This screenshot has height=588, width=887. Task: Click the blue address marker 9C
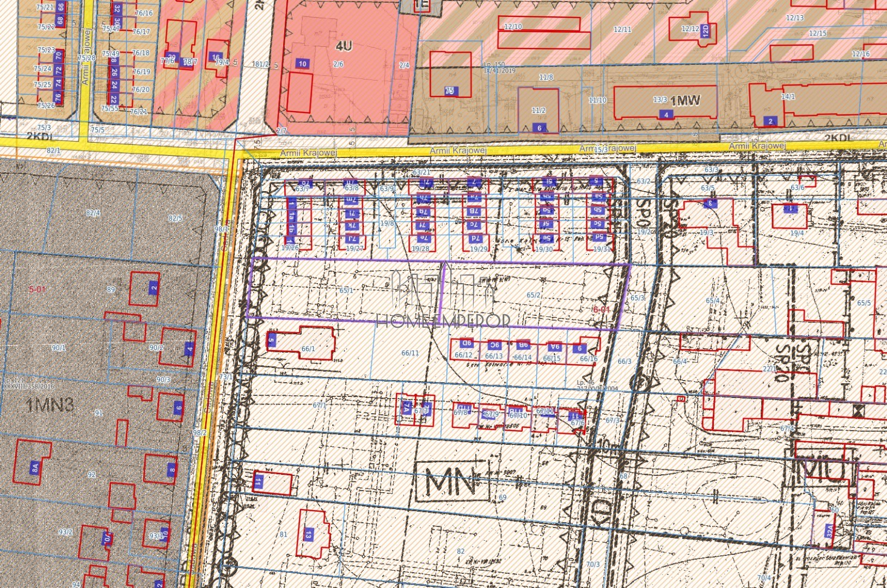pyautogui.click(x=494, y=345)
